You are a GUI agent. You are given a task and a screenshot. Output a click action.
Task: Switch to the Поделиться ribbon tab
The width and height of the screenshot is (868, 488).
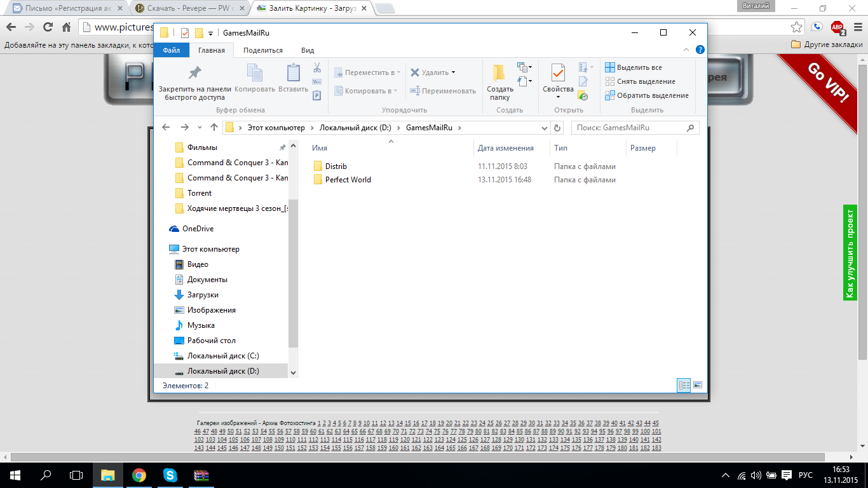pos(263,50)
